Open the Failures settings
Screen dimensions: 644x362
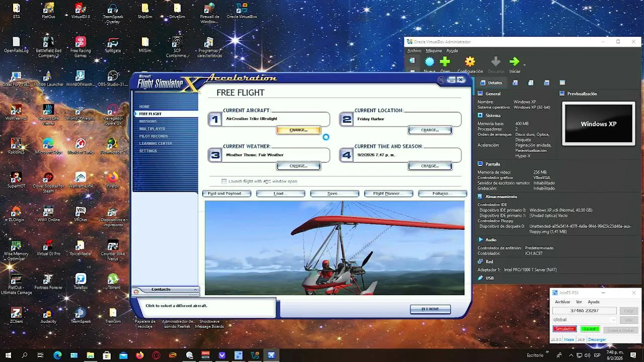pyautogui.click(x=442, y=194)
